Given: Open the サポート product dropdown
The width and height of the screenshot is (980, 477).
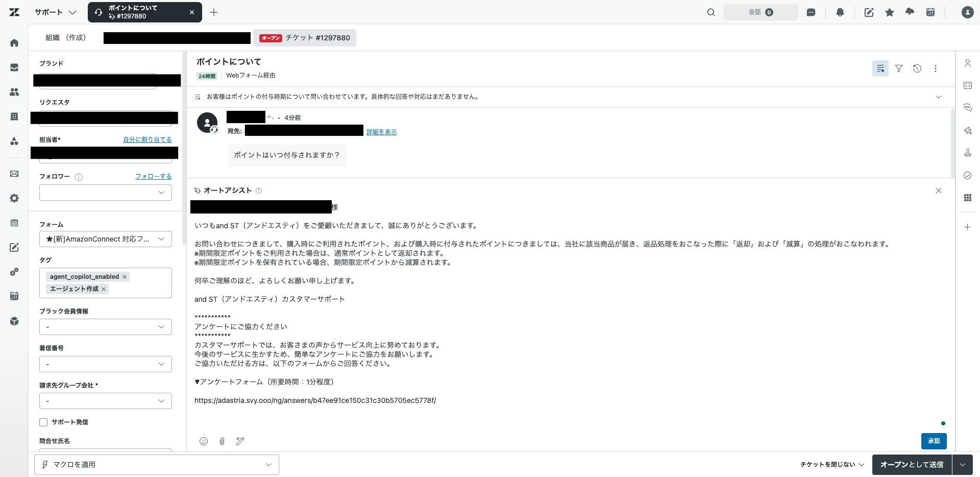Looking at the screenshot, I should (56, 12).
